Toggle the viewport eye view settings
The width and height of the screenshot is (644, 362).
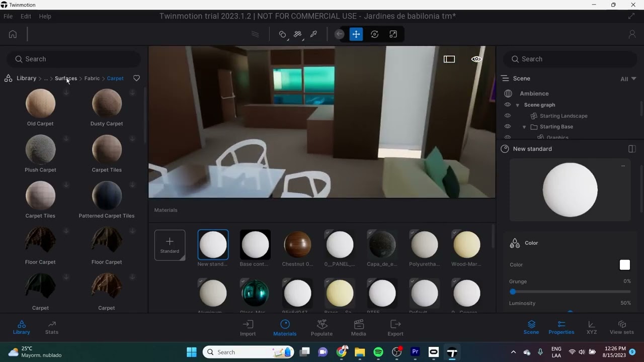pos(476,59)
